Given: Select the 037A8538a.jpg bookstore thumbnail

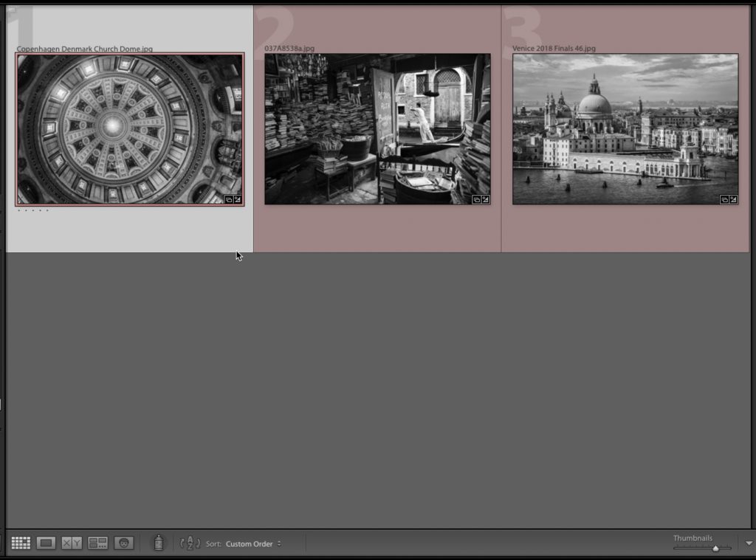Looking at the screenshot, I should pos(377,129).
